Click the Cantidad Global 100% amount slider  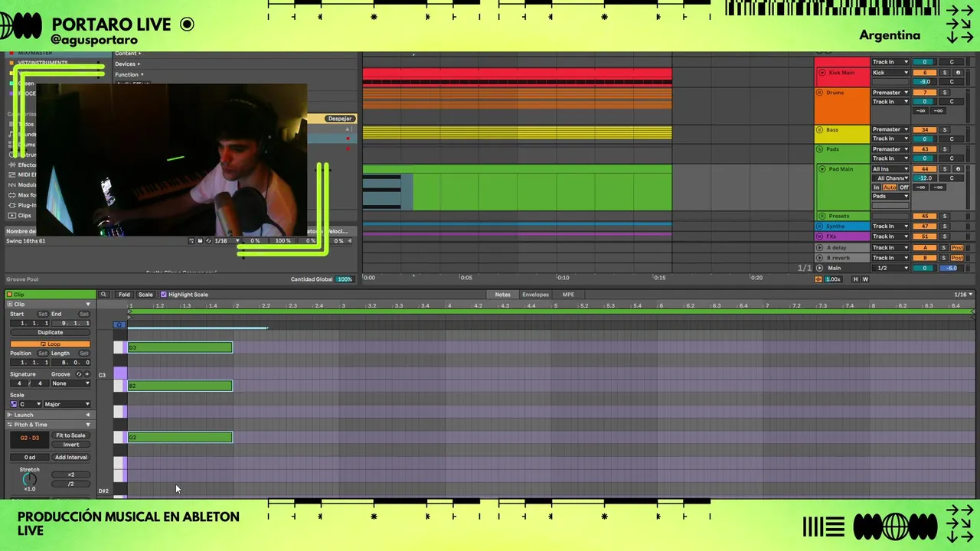345,279
